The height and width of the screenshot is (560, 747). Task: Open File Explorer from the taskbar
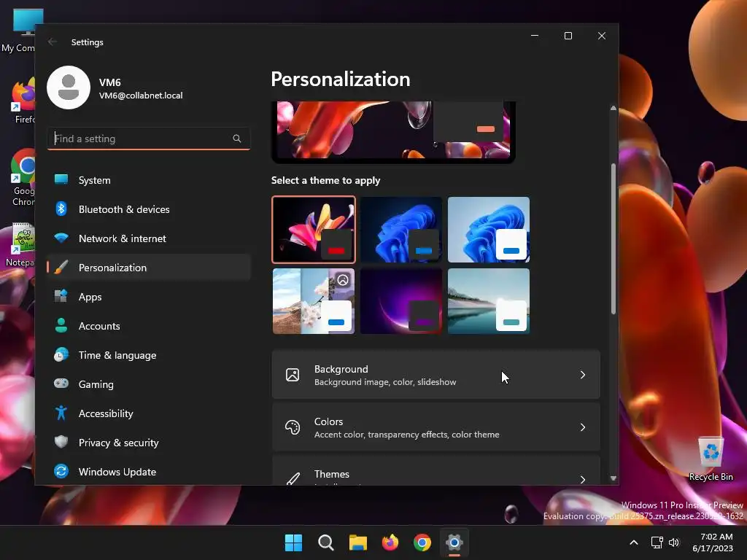[x=357, y=542]
